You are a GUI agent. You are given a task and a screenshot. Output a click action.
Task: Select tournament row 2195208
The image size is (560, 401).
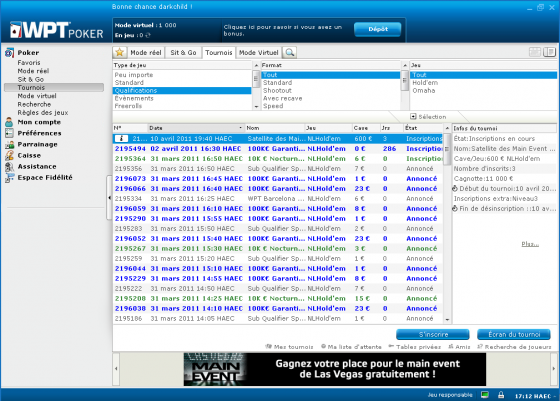pyautogui.click(x=278, y=299)
